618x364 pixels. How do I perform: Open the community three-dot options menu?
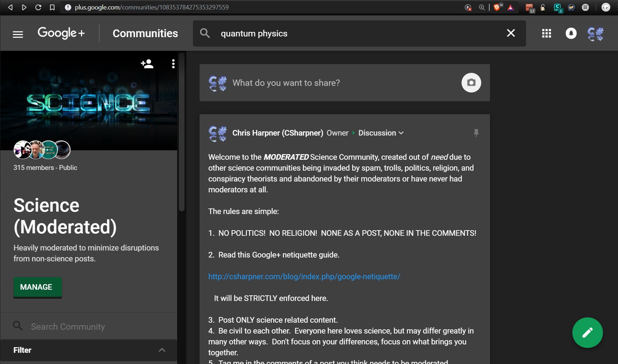pyautogui.click(x=173, y=64)
